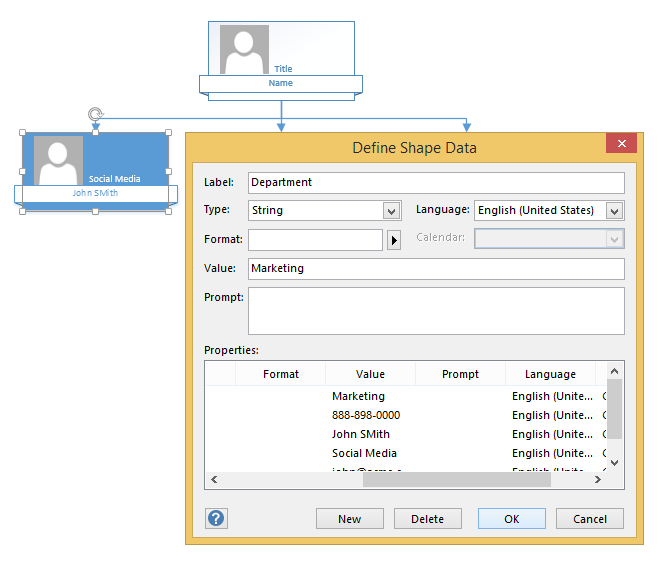Click the Title text in top org shape
This screenshot has width=659, height=565.
283,69
